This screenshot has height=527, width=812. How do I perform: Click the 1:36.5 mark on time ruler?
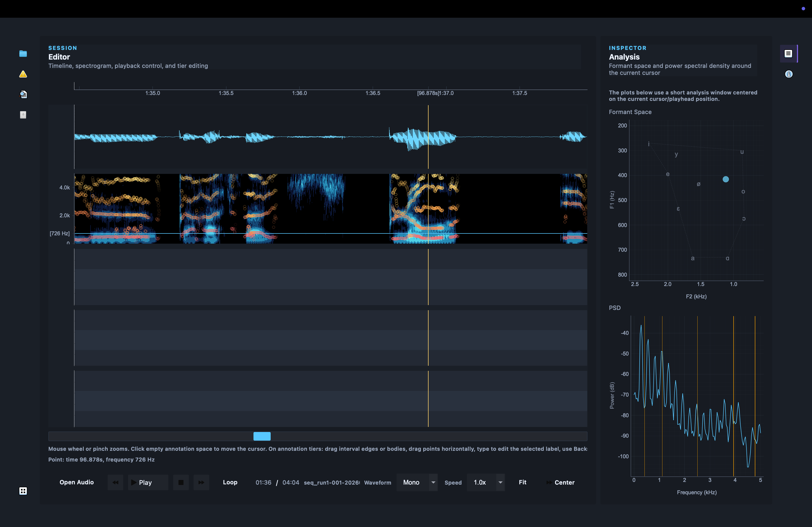372,93
